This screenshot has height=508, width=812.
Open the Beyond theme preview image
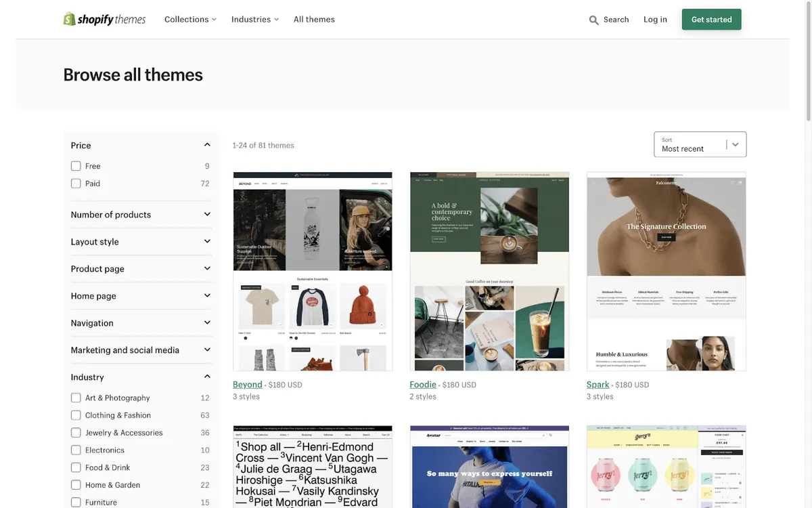(x=313, y=271)
